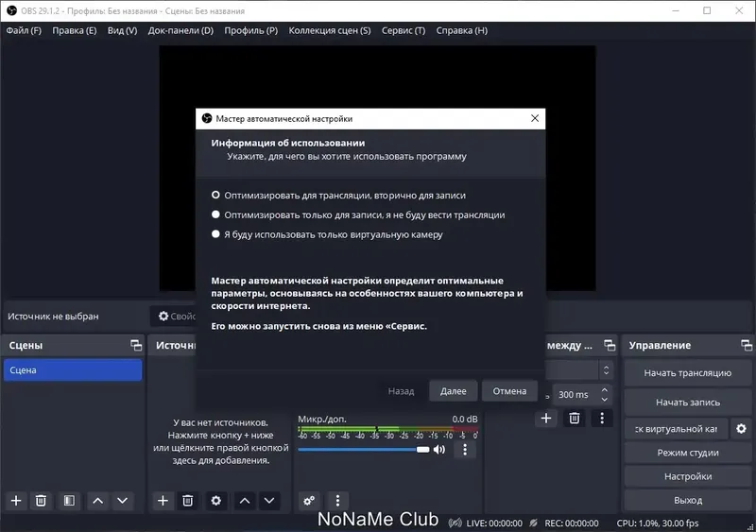Configure virtual camera with gear icon

click(x=741, y=428)
